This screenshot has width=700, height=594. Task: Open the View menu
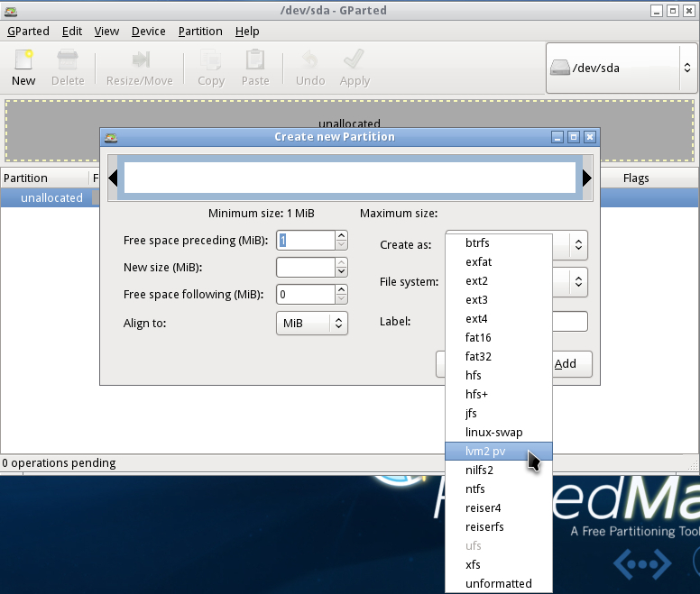pos(106,32)
